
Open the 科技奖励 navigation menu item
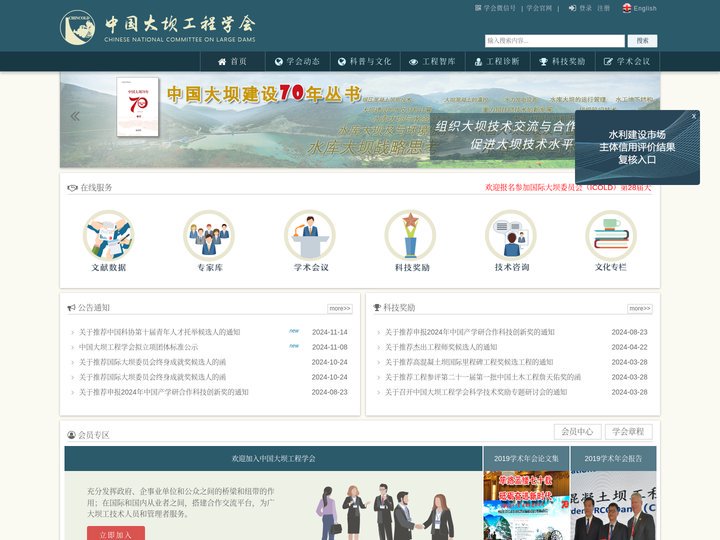(562, 62)
